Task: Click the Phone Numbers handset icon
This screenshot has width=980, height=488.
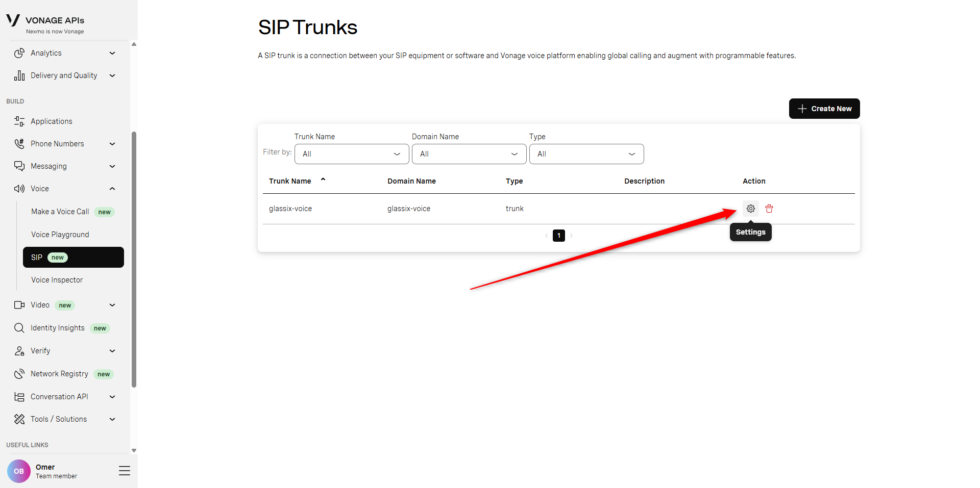Action: click(19, 144)
